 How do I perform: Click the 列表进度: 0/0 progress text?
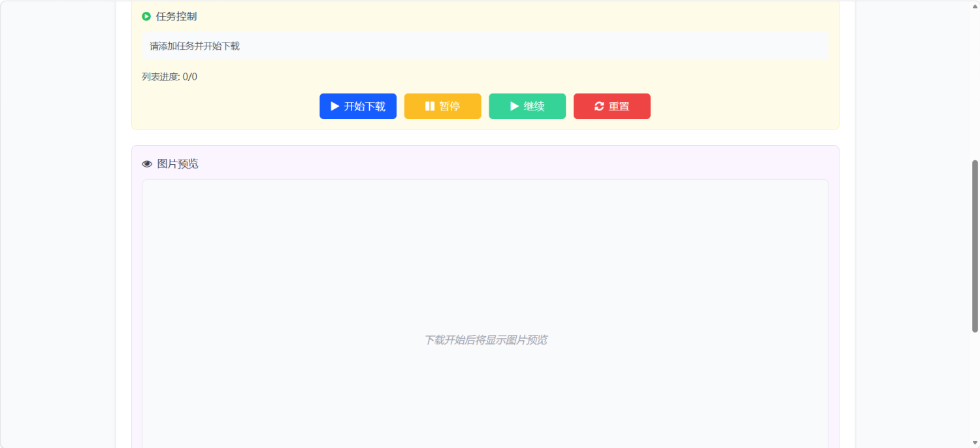pyautogui.click(x=170, y=77)
